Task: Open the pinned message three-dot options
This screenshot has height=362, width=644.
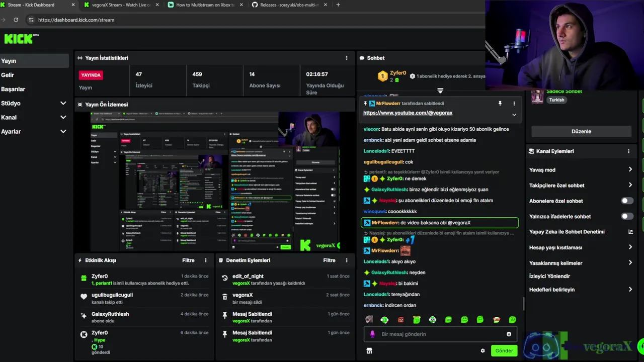Action: tap(514, 104)
